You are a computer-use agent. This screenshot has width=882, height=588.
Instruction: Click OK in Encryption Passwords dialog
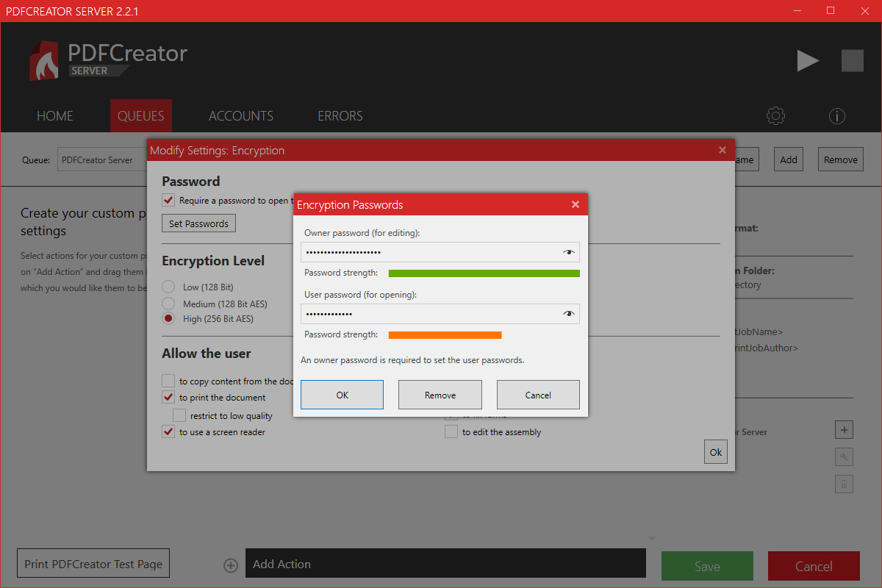342,395
